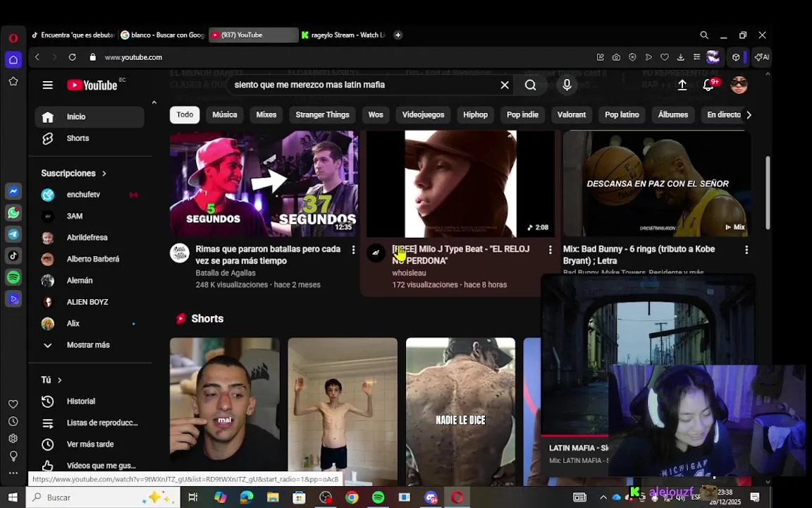
Task: Open the downloads icon in address bar
Action: coord(680,57)
